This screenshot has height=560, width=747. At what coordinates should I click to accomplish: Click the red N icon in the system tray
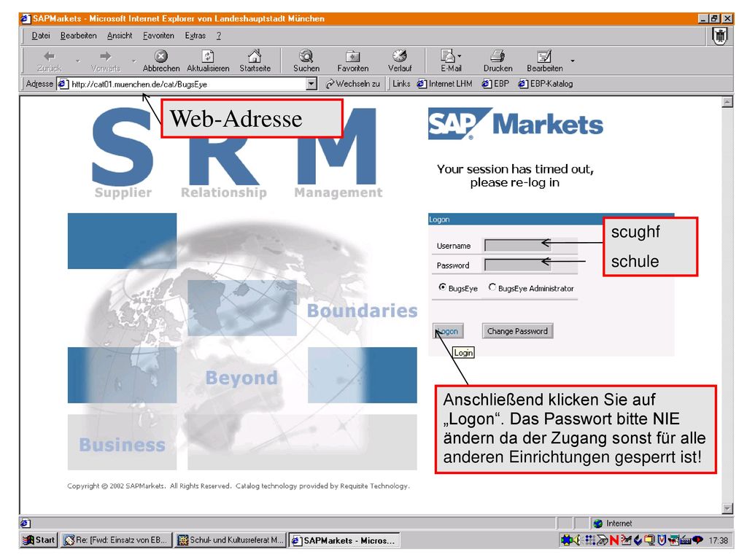tap(614, 540)
